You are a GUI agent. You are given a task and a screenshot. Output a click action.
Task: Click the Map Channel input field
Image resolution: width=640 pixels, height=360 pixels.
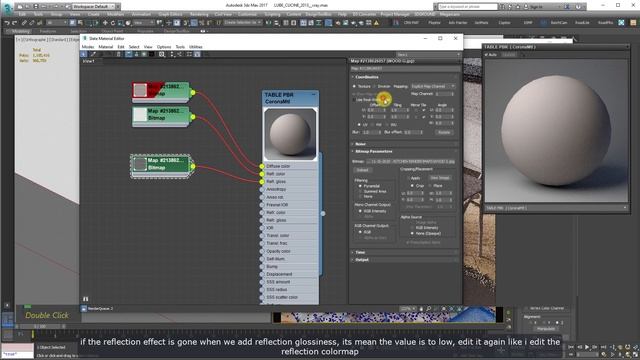point(444,94)
